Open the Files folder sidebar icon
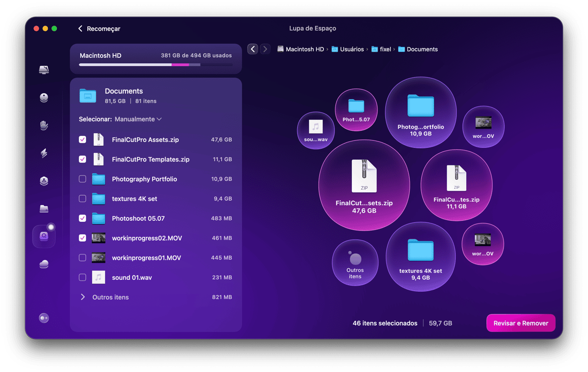This screenshot has width=588, height=372. pyautogui.click(x=44, y=209)
